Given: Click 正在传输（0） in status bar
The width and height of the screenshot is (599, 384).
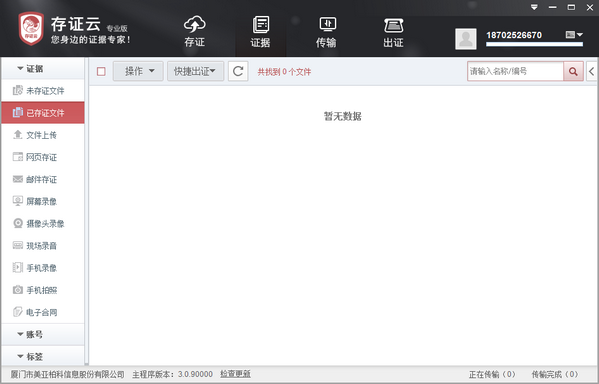Looking at the screenshot, I should [x=492, y=374].
